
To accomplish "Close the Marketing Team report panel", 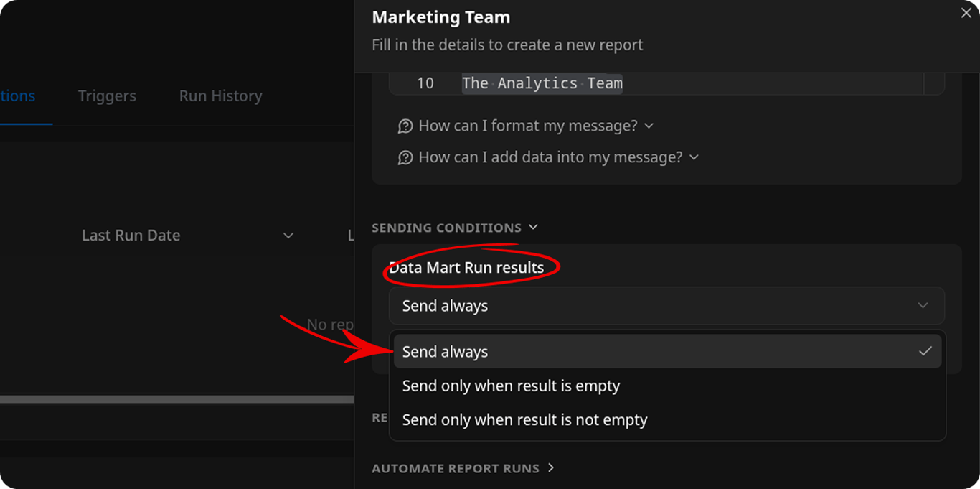I will (966, 13).
